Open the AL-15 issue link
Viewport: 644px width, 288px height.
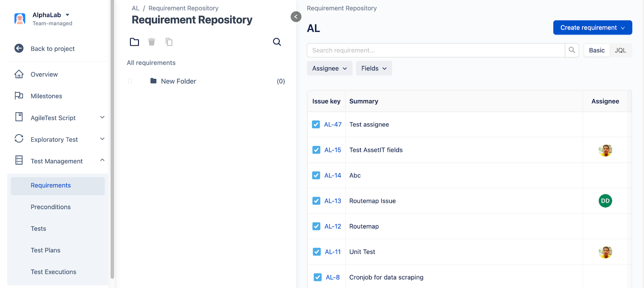pyautogui.click(x=333, y=150)
